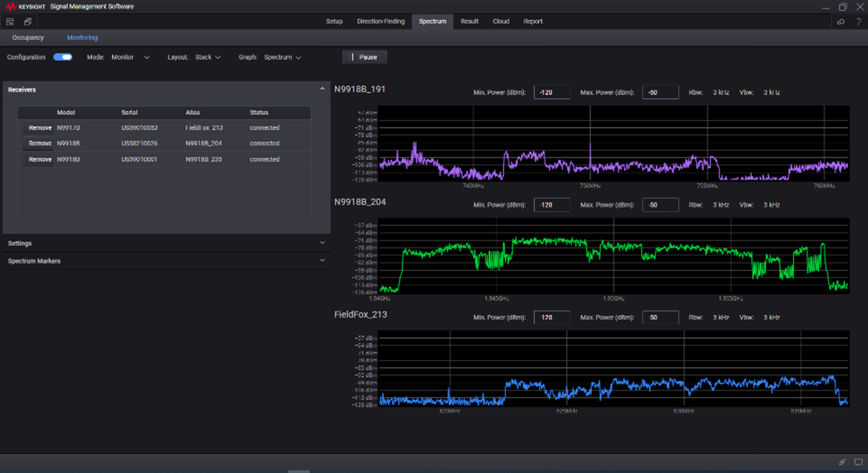
Task: Toggle the Configuration switch
Action: click(x=63, y=57)
